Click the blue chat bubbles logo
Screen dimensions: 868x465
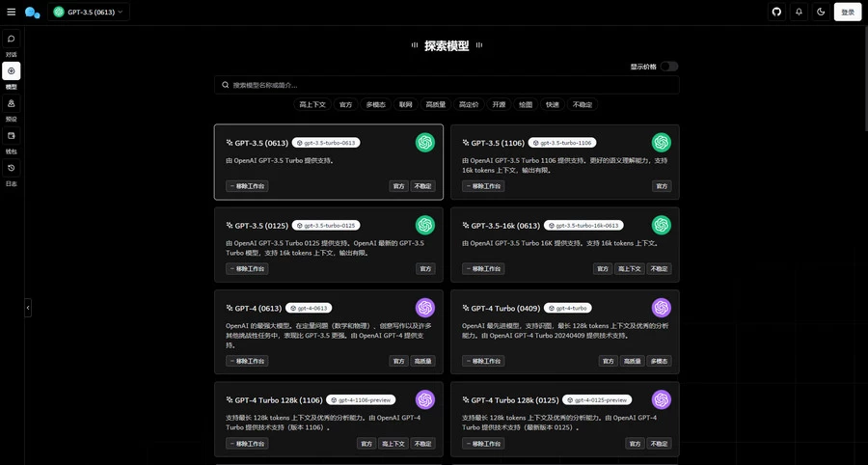click(33, 13)
